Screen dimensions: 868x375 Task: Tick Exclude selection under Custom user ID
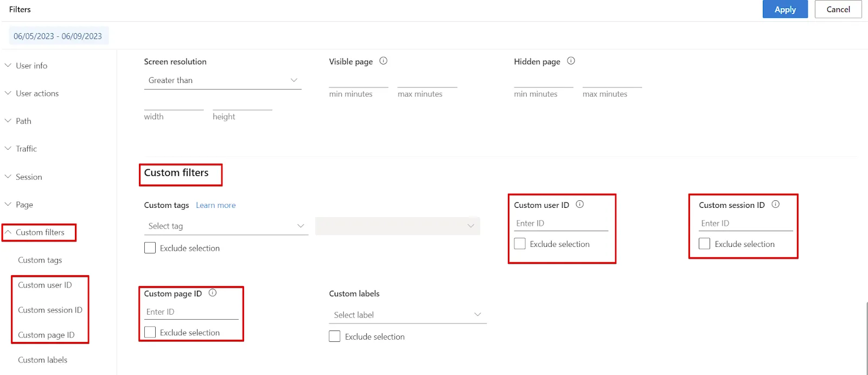tap(520, 244)
